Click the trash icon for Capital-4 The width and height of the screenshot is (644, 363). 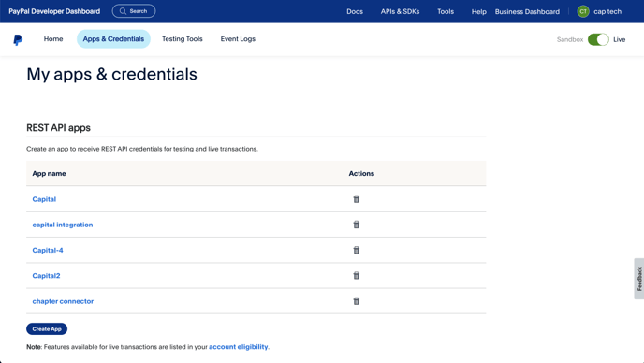tap(356, 250)
